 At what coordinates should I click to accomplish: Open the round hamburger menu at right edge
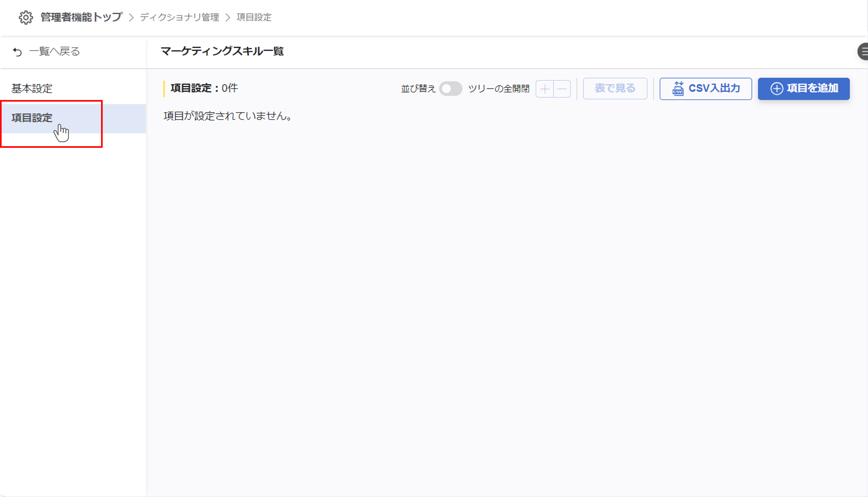[x=863, y=52]
